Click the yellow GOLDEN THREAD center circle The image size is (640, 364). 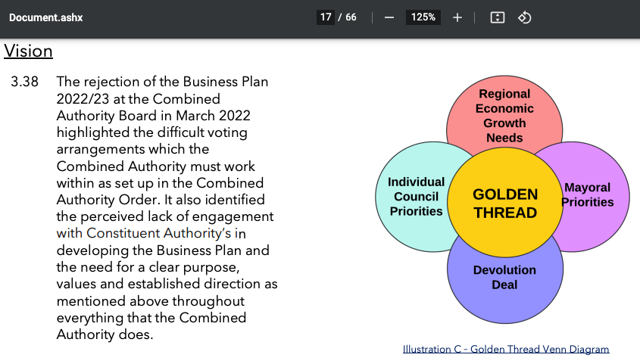505,204
